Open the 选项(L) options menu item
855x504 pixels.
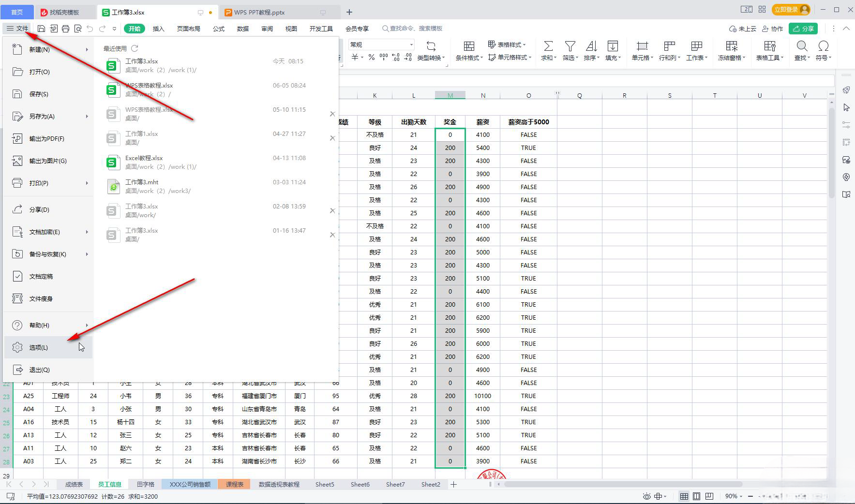48,347
